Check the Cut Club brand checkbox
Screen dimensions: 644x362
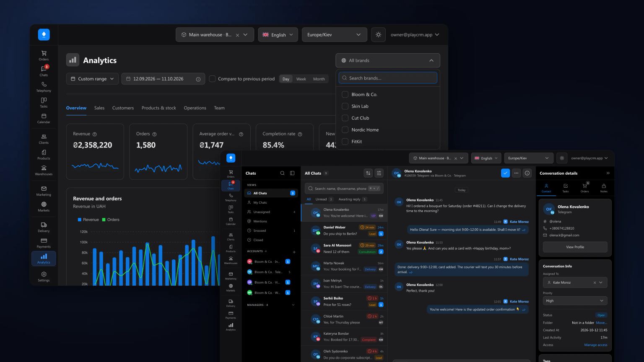pyautogui.click(x=345, y=118)
